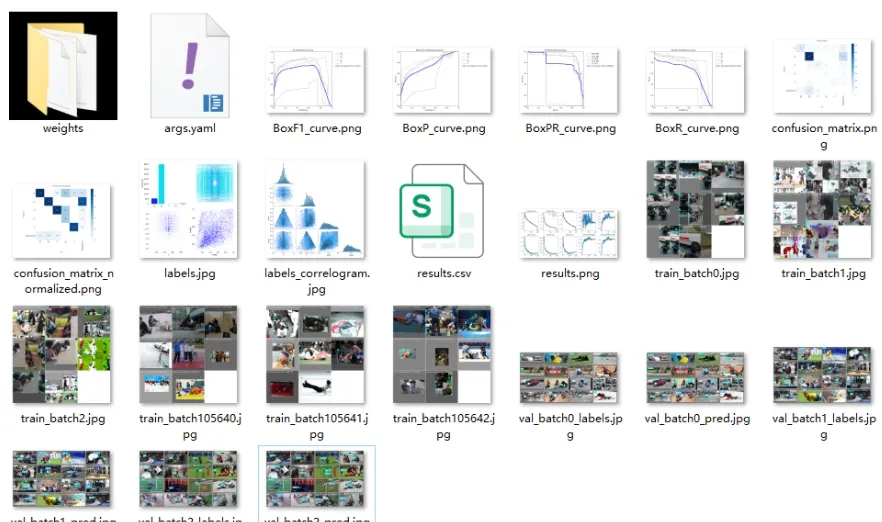Viewport: 882px width, 522px height.
Task: Click the "BoxP_curve.png" name text
Action: [444, 128]
